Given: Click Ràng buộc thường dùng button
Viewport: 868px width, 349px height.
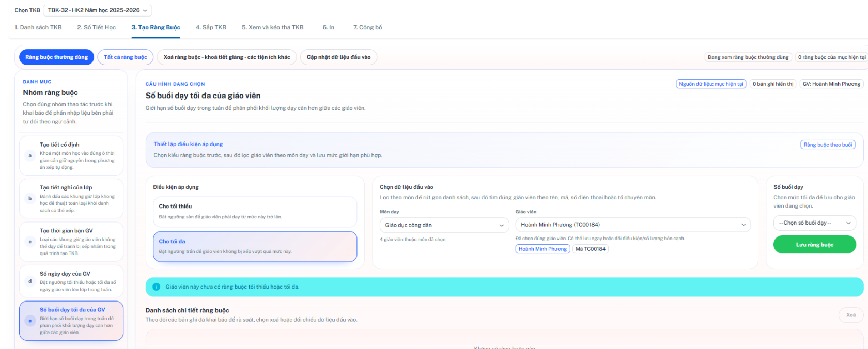Looking at the screenshot, I should 57,57.
